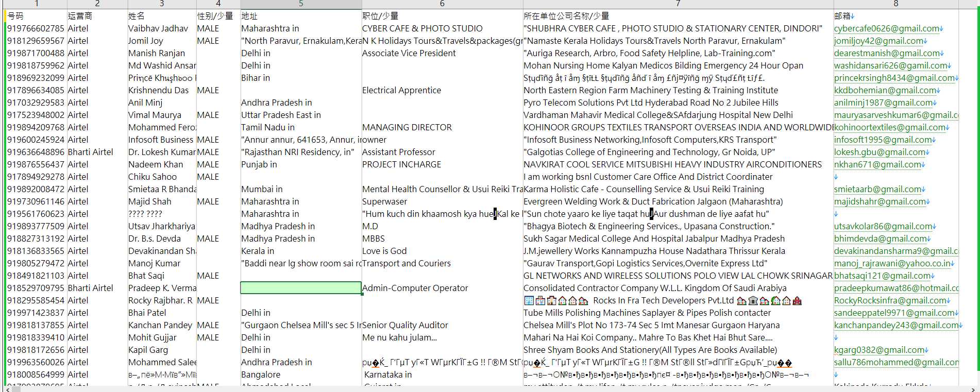
Task: Open bhatsaqi121@gmail.com link
Action: [x=883, y=276]
